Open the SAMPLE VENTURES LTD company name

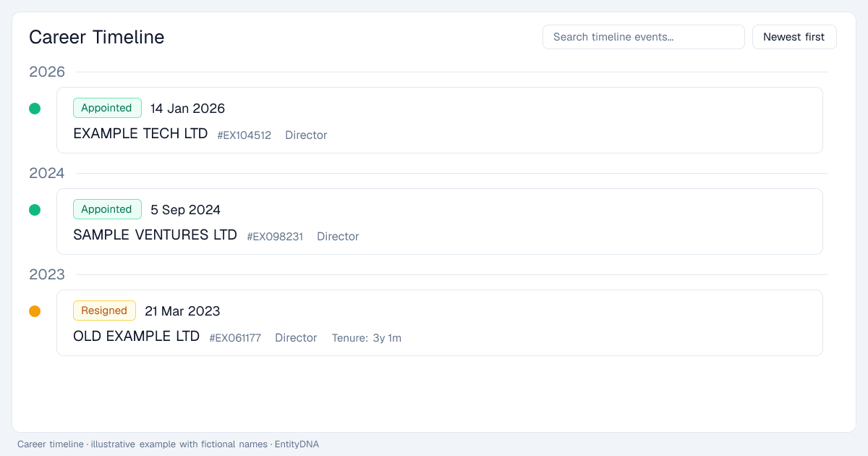click(155, 235)
